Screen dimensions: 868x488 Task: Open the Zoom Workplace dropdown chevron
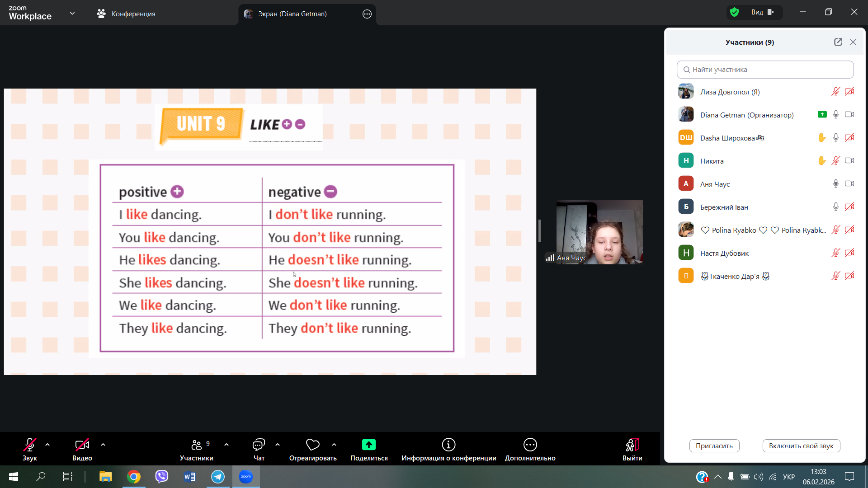click(x=72, y=14)
